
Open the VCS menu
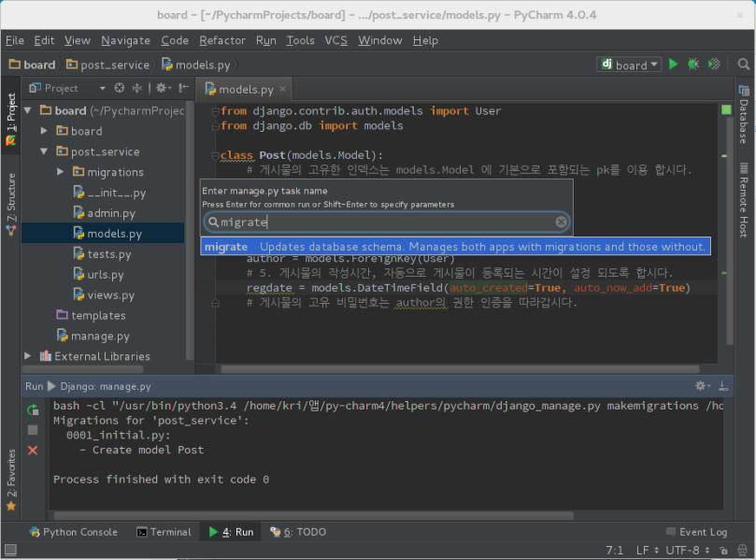click(x=336, y=40)
